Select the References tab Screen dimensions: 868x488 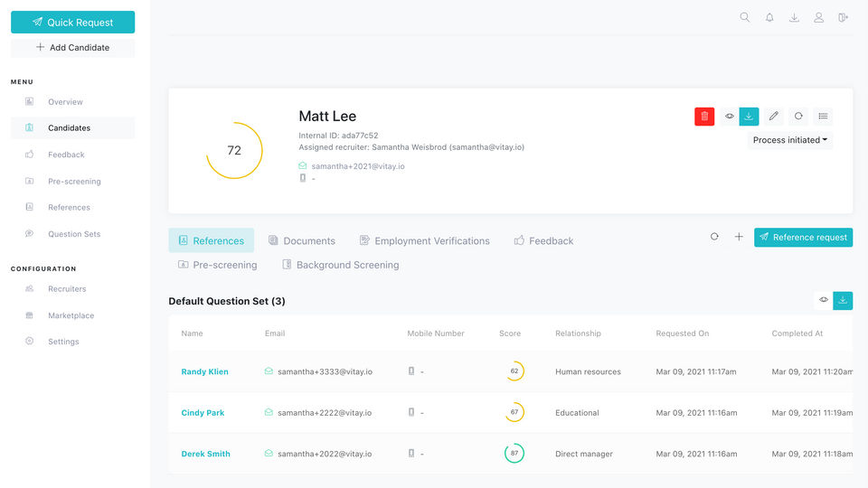click(212, 240)
